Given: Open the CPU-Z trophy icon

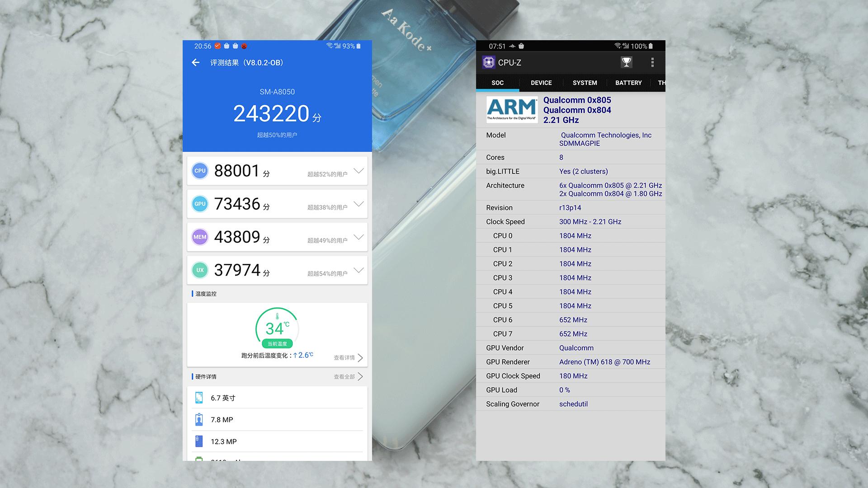Looking at the screenshot, I should 626,62.
